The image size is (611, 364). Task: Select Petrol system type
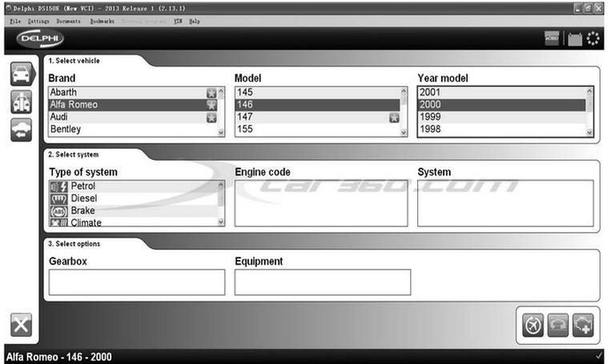point(133,186)
